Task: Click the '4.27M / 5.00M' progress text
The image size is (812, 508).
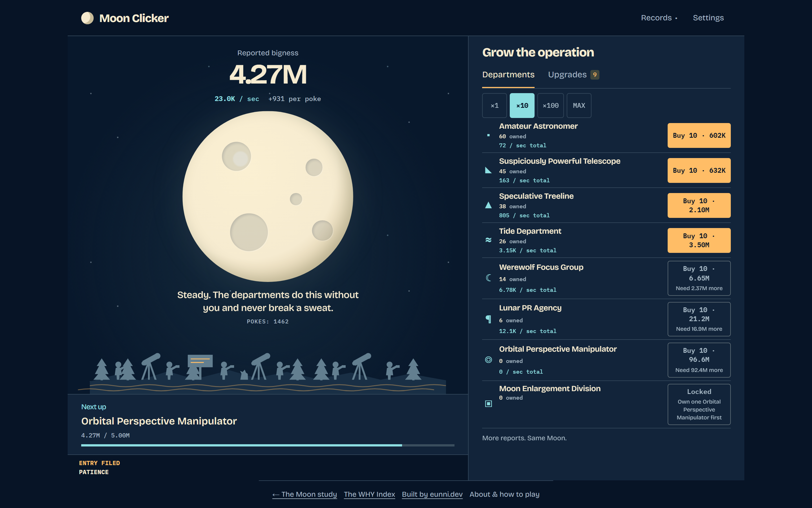Action: point(105,435)
